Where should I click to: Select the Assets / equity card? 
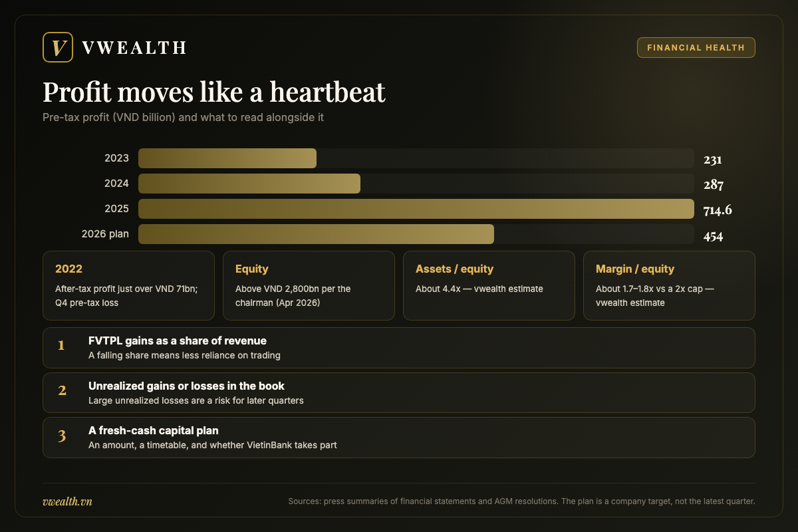tap(489, 285)
